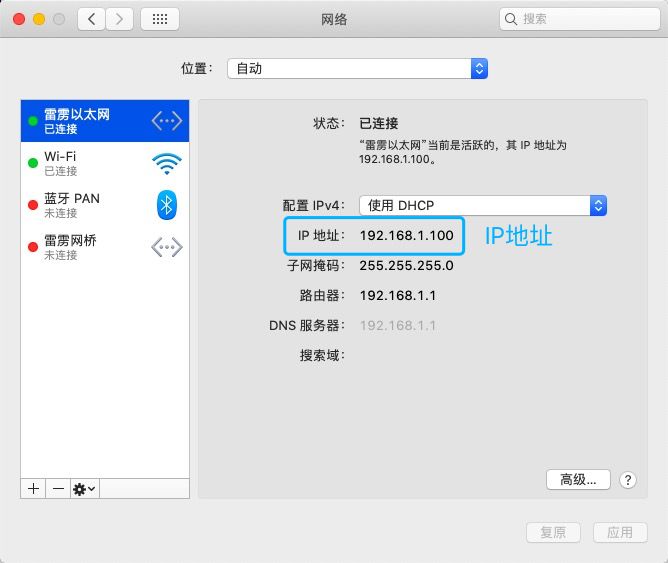
Task: Click red status dot of 蓝牙 PAN
Action: (33, 205)
